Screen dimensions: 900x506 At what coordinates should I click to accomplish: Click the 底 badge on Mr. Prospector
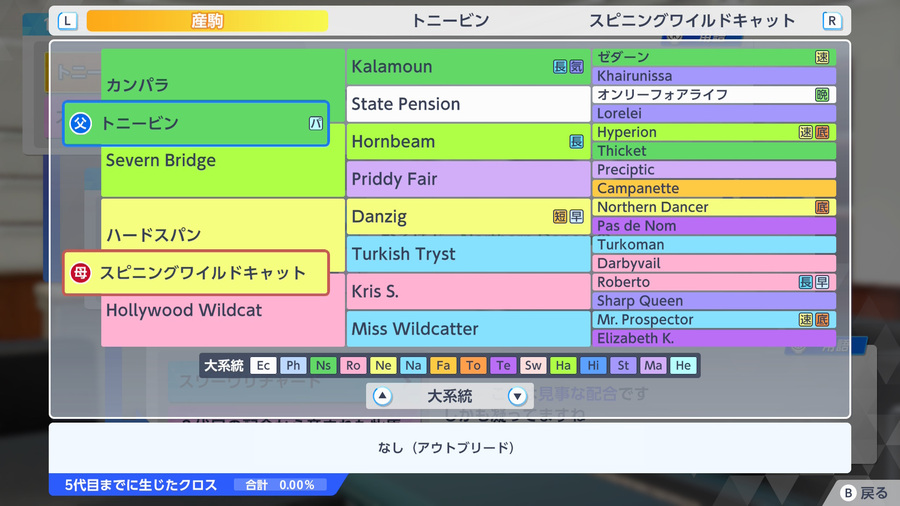click(x=822, y=320)
